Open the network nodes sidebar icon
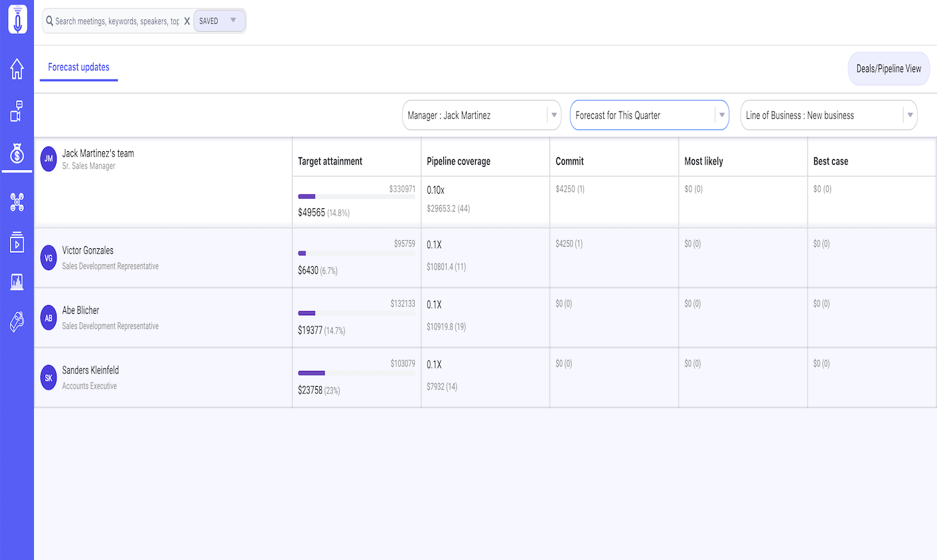 (17, 202)
